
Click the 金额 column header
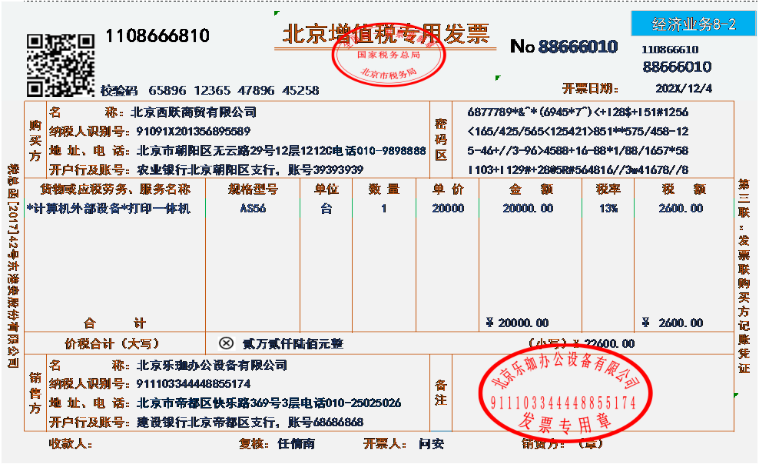point(531,189)
